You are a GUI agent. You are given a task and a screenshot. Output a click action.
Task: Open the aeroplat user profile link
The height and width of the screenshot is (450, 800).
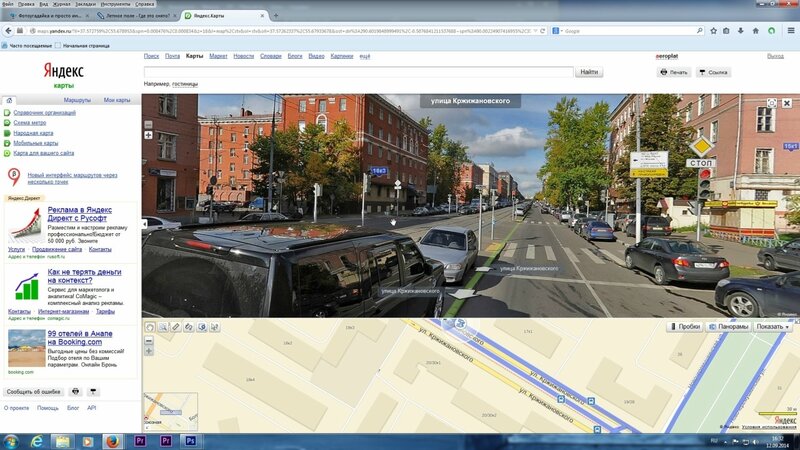667,56
